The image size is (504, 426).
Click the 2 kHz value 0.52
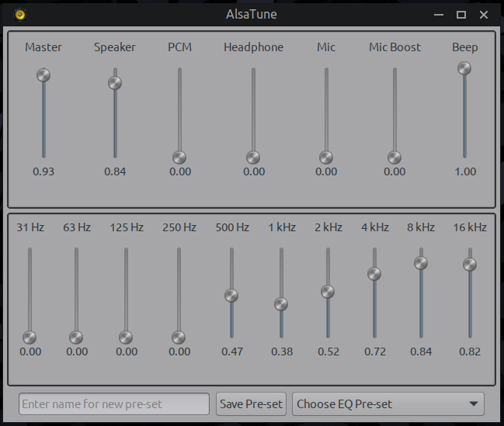328,352
